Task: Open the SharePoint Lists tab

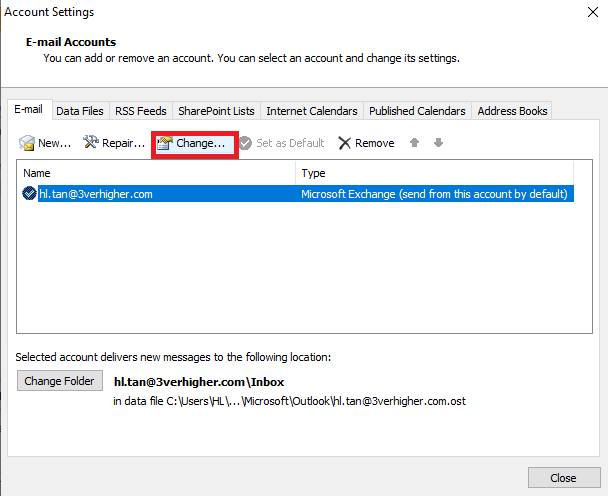Action: click(x=216, y=111)
